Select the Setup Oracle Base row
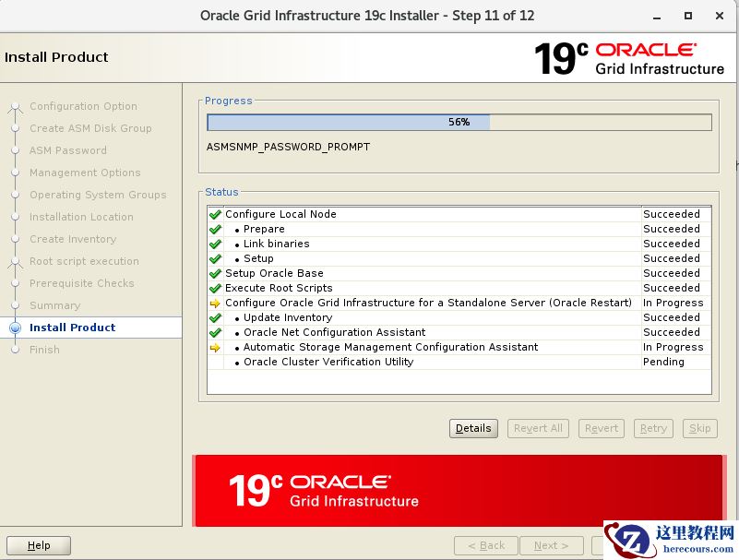This screenshot has width=739, height=560. (x=459, y=273)
